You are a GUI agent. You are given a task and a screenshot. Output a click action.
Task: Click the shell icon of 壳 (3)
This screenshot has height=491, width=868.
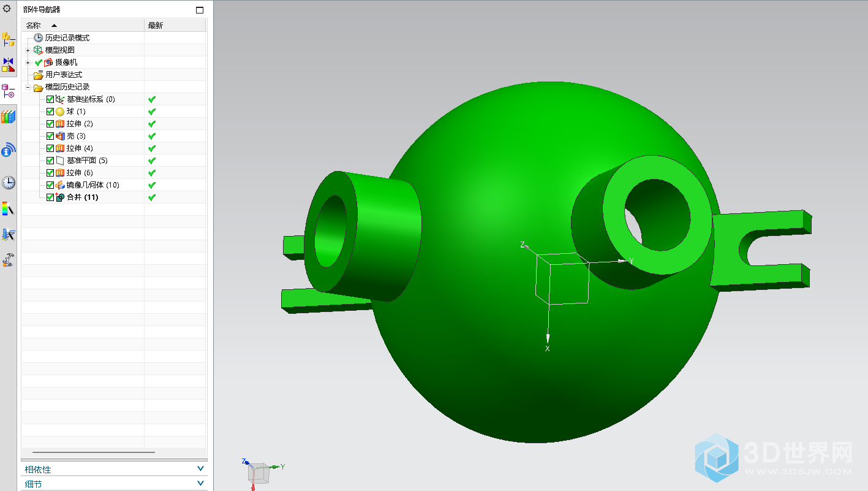point(60,136)
